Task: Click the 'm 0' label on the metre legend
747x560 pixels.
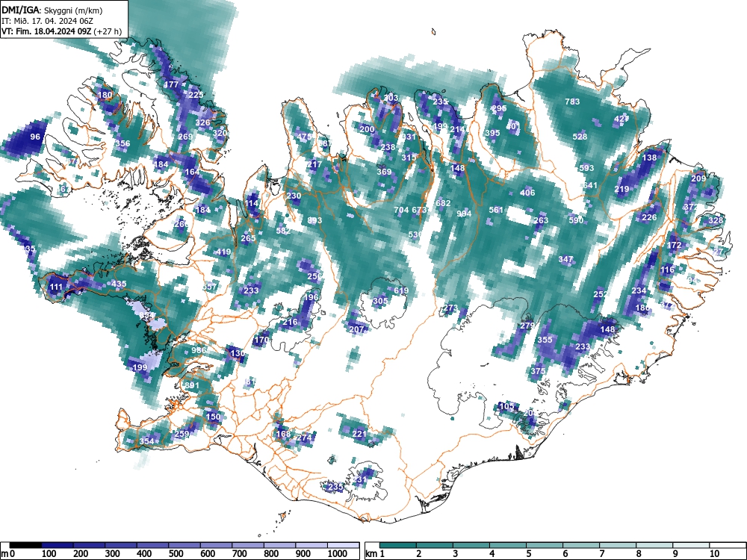Action: point(7,554)
